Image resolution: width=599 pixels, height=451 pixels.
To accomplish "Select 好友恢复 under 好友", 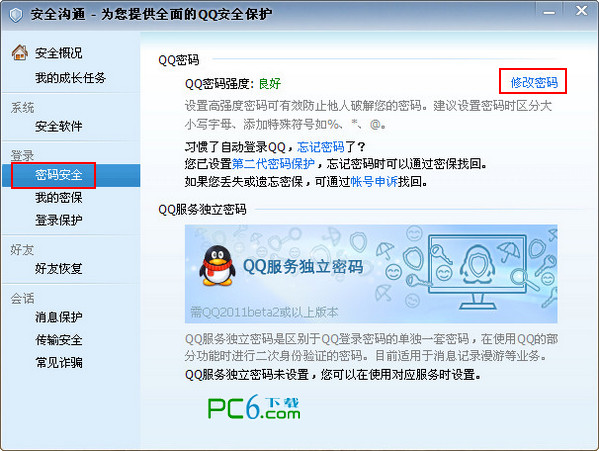I will 58,269.
